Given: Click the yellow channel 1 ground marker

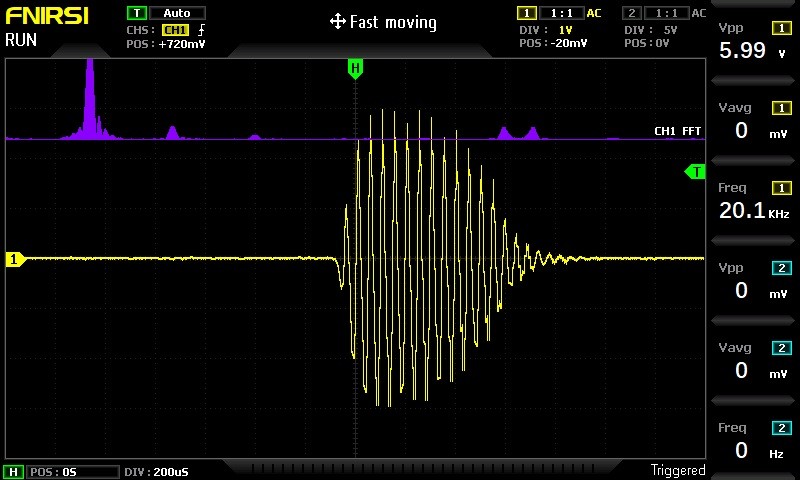Looking at the screenshot, I should tap(15, 259).
